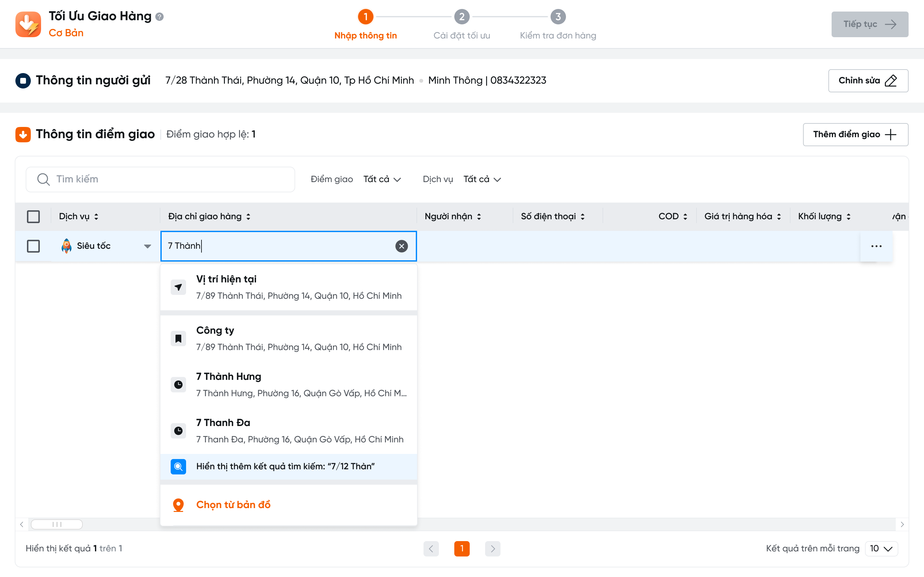The width and height of the screenshot is (924, 577).
Task: Open the three-dot row options menu
Action: (876, 246)
